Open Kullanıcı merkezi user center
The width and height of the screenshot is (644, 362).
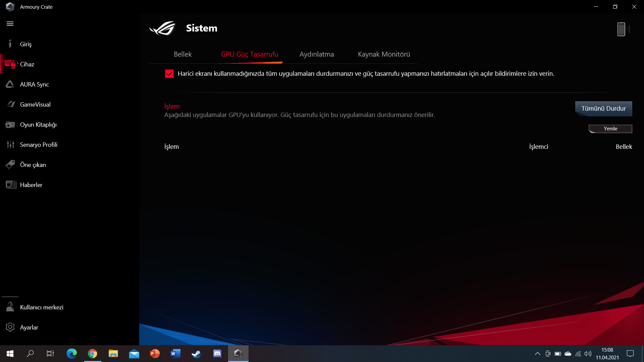click(41, 307)
